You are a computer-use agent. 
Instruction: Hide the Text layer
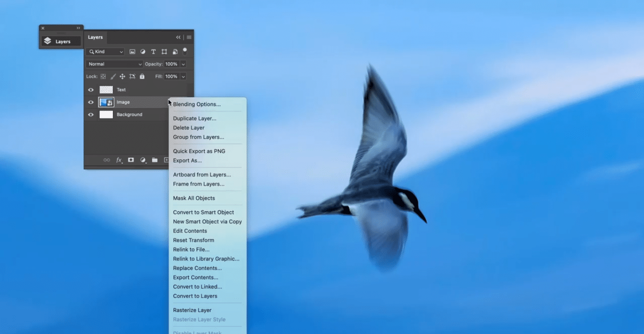[x=91, y=90]
